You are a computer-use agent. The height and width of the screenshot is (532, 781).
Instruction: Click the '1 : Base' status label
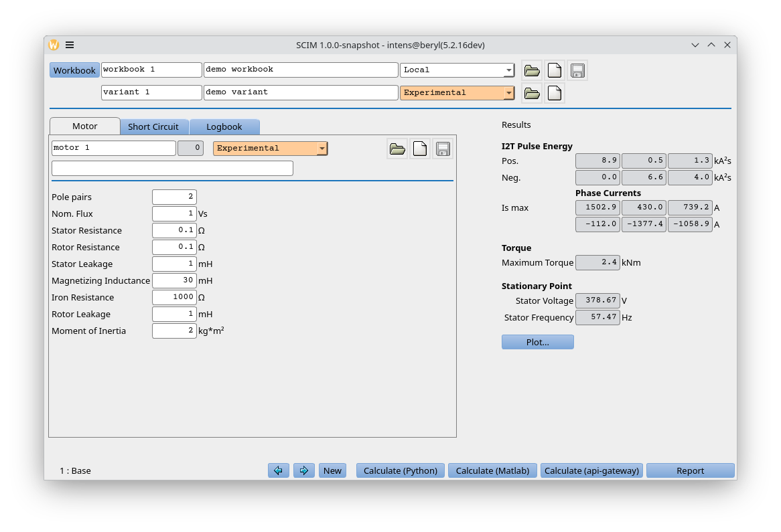(x=75, y=471)
